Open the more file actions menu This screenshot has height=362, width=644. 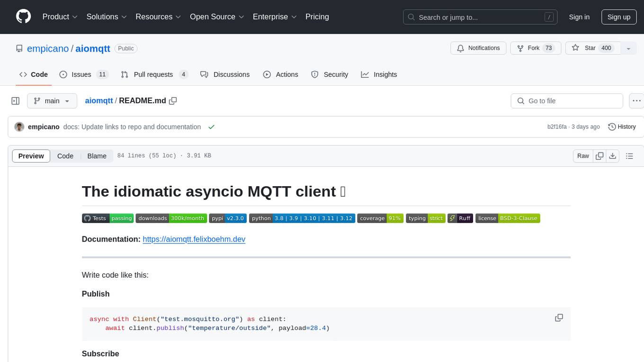(636, 101)
